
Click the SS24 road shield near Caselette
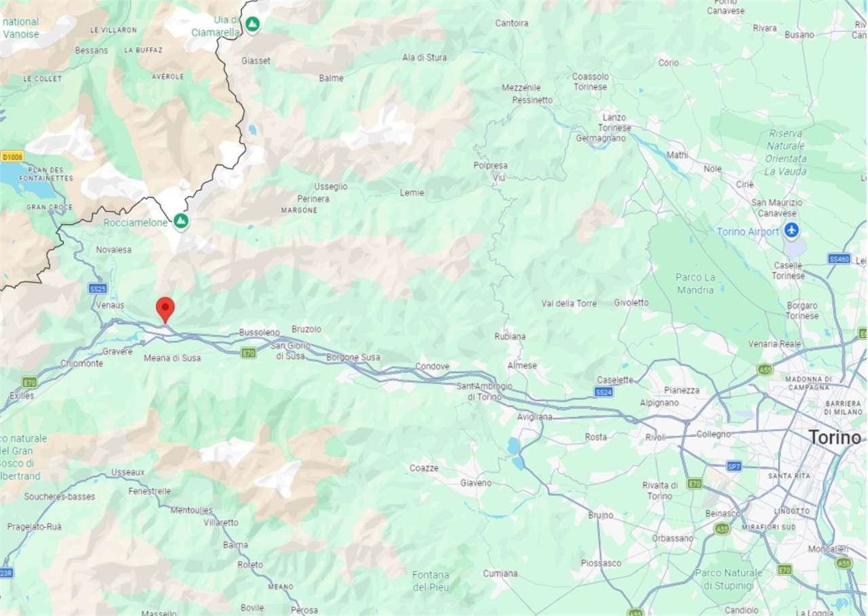(x=604, y=392)
